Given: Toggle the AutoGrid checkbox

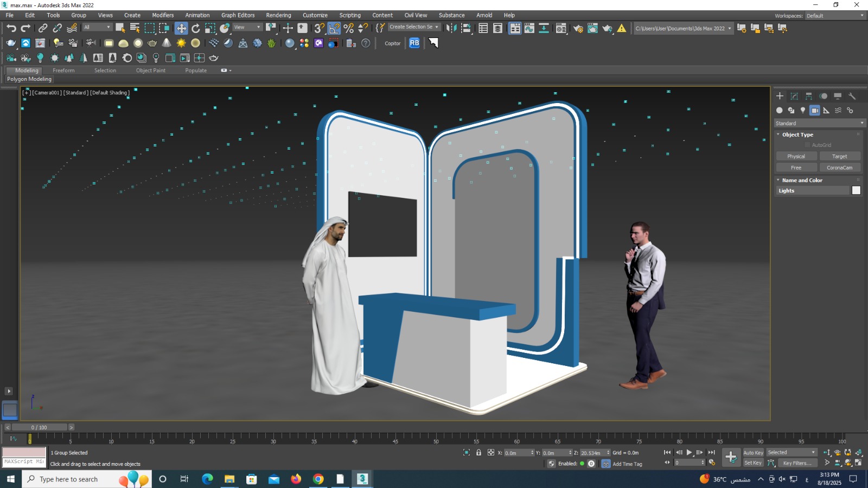Looking at the screenshot, I should point(807,145).
